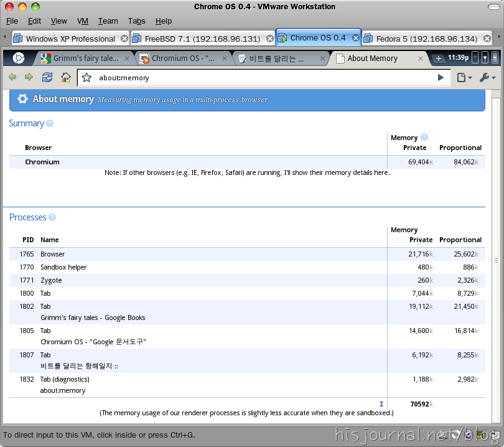Click the Chromium private value 69,404k
The width and height of the screenshot is (504, 447).
pos(421,162)
